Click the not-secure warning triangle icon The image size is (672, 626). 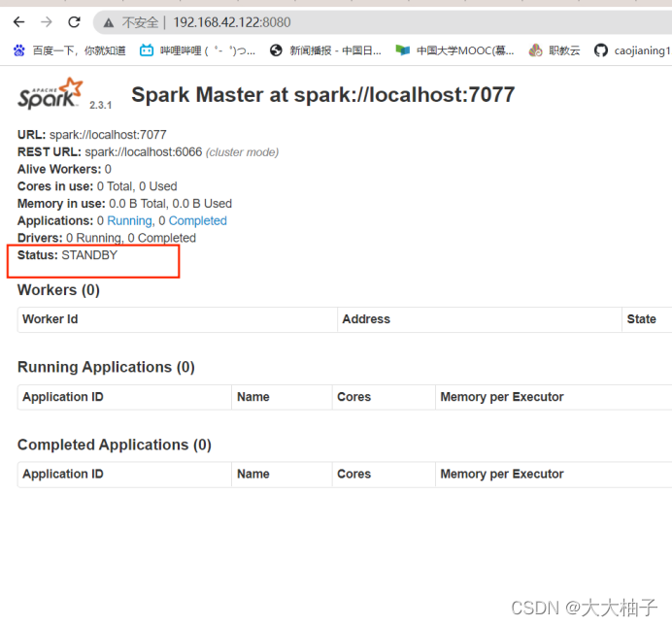click(x=109, y=22)
